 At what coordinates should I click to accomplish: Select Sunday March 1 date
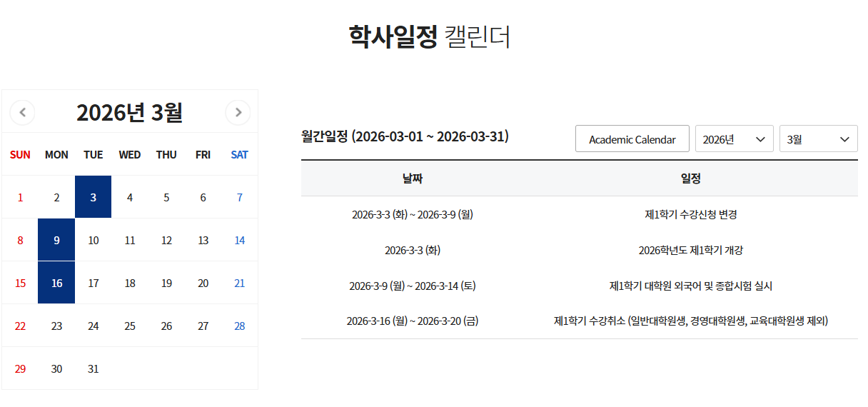click(20, 198)
